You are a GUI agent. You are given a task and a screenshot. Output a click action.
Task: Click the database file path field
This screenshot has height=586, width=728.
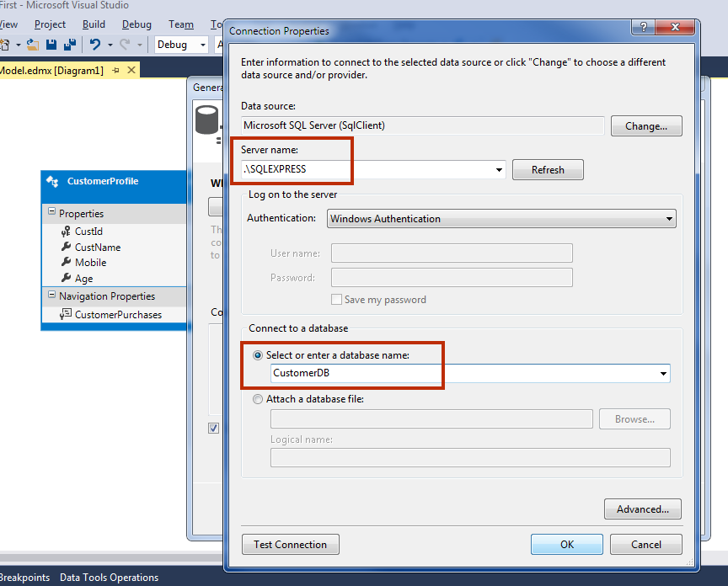pyautogui.click(x=431, y=419)
